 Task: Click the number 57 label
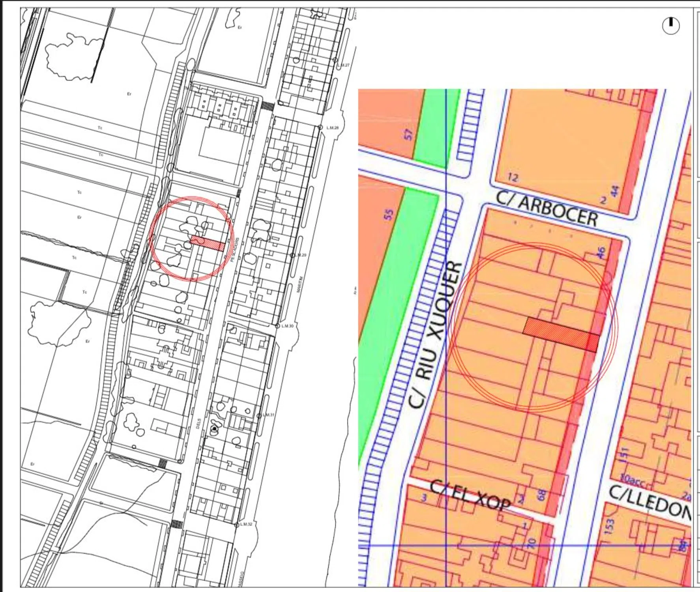pos(408,135)
